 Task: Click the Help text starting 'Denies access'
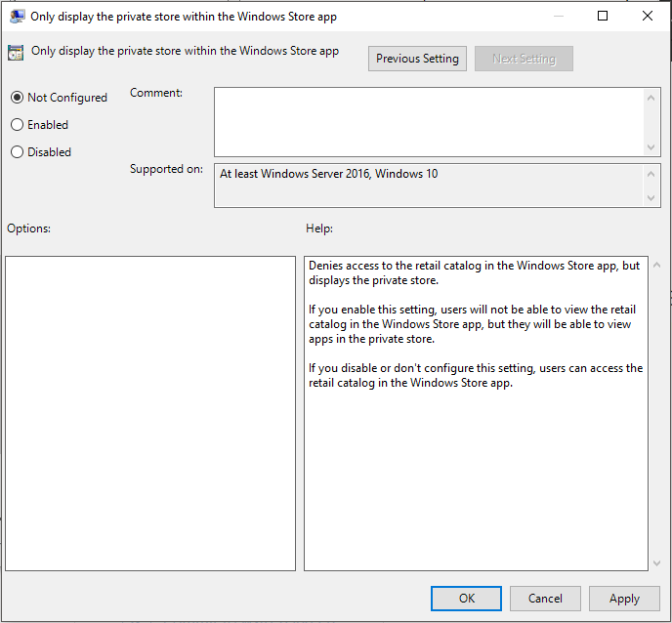click(474, 273)
